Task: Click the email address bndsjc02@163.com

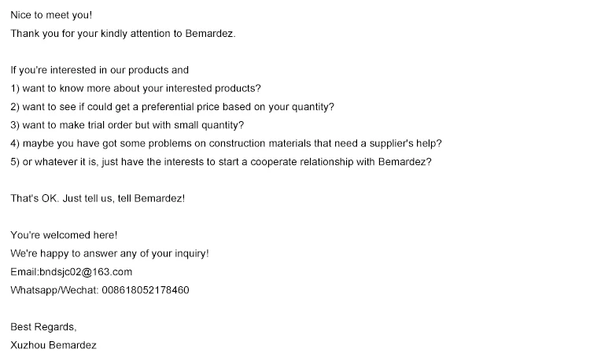Action: (x=86, y=272)
